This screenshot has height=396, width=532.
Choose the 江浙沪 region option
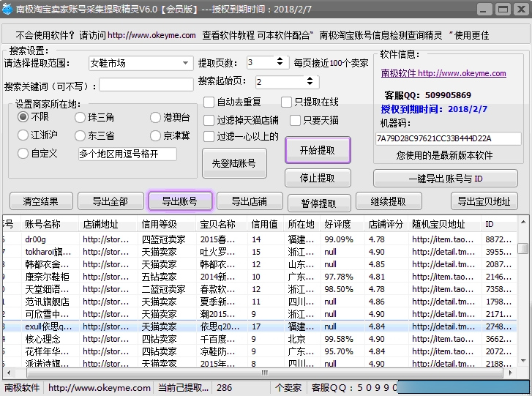(x=23, y=135)
